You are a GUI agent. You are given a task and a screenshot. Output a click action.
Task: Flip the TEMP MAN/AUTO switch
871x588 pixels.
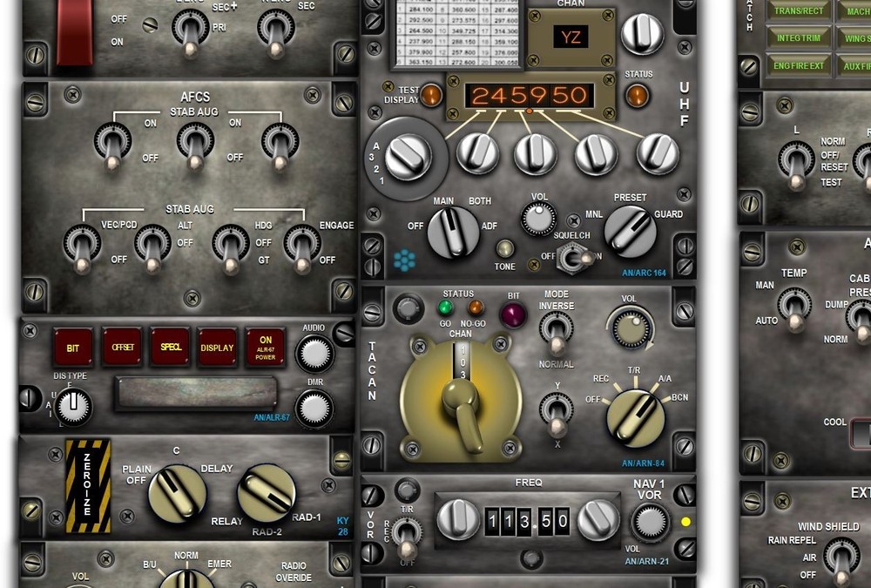[x=795, y=308]
